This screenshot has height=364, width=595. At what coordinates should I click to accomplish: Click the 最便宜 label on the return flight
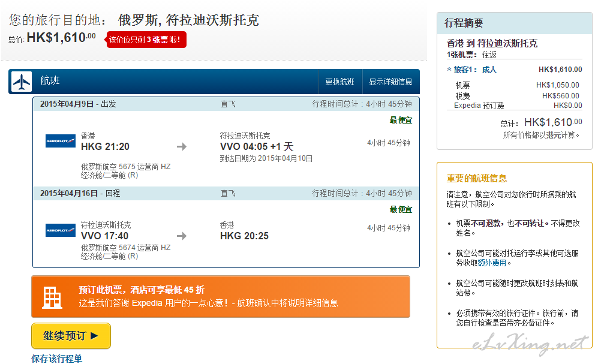point(401,209)
